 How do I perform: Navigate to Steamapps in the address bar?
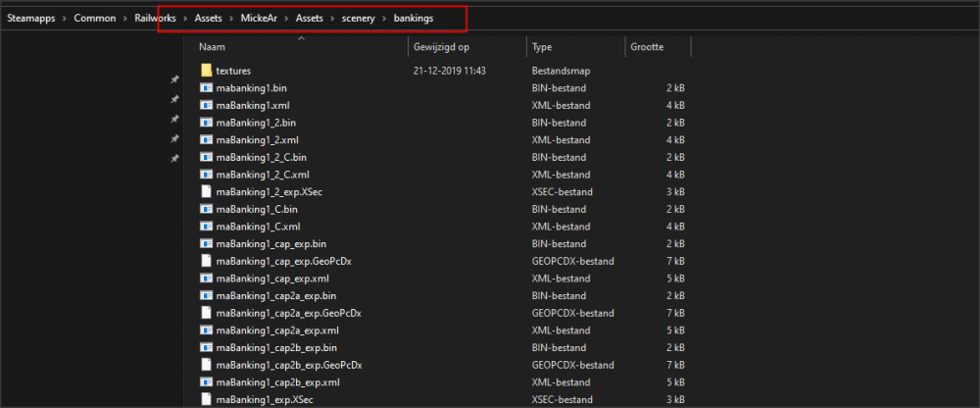(29, 18)
